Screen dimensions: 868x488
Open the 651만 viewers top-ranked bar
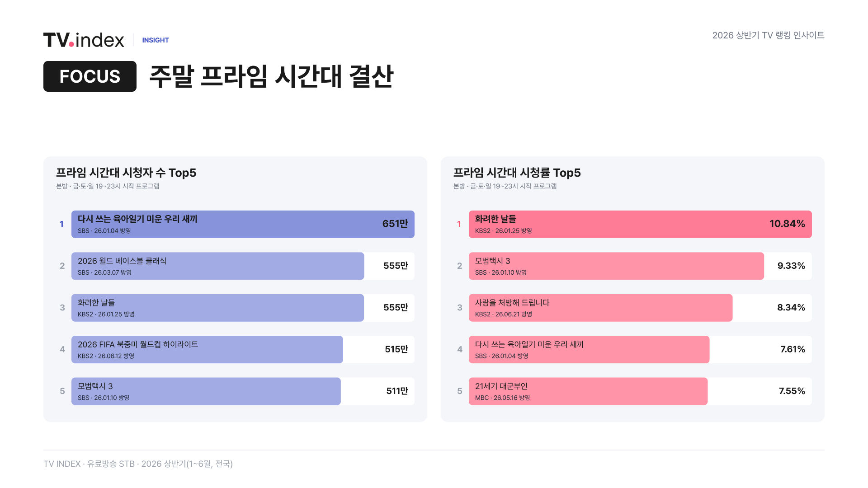tap(243, 224)
